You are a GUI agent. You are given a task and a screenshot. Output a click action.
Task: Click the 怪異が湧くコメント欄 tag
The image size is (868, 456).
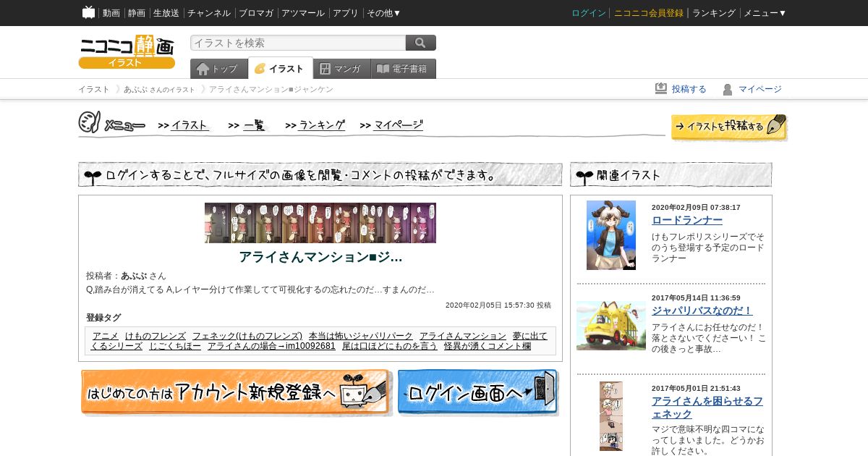[x=488, y=346]
